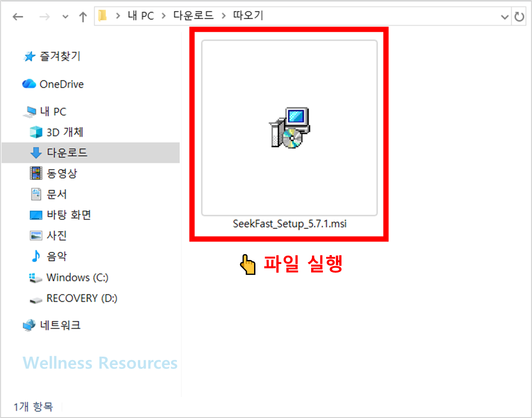Click the OneDrive cloud icon

(x=29, y=83)
